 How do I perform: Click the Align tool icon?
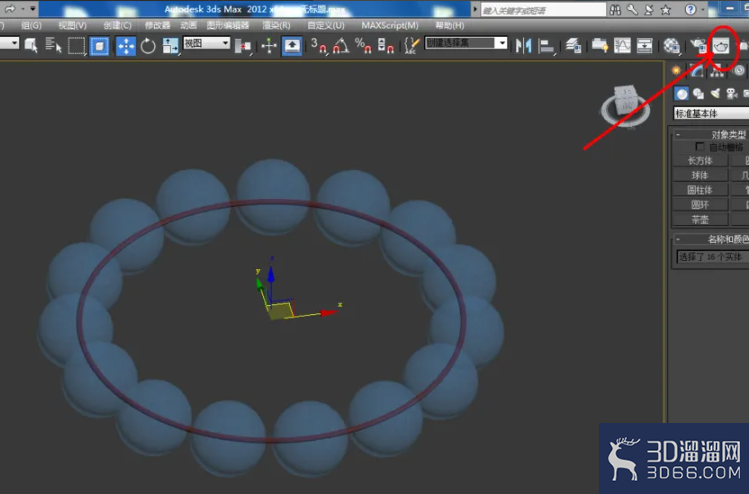(546, 46)
